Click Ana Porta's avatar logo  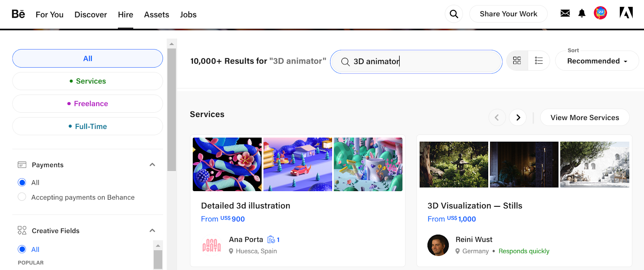(212, 245)
